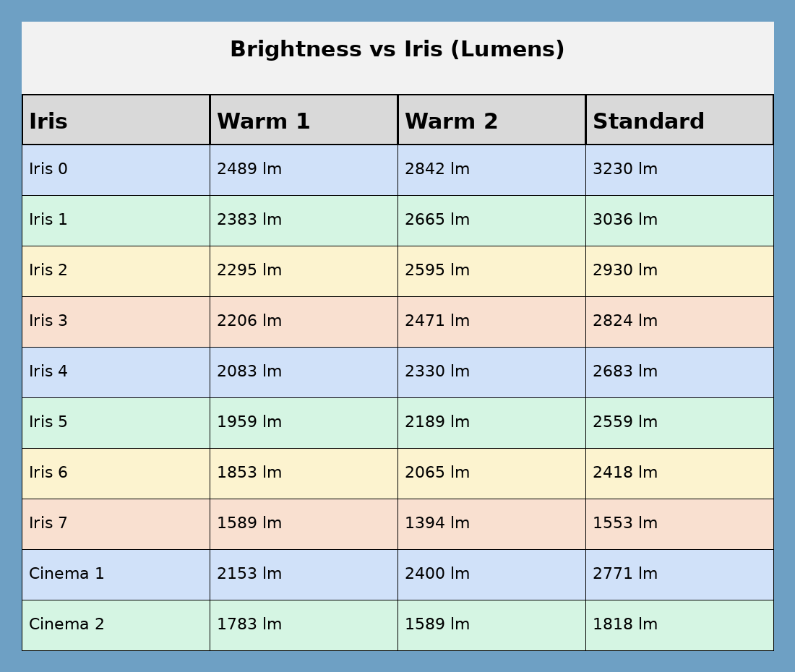Click the 1553 lm Standard value
Image resolution: width=795 pixels, height=672 pixels.
(625, 523)
